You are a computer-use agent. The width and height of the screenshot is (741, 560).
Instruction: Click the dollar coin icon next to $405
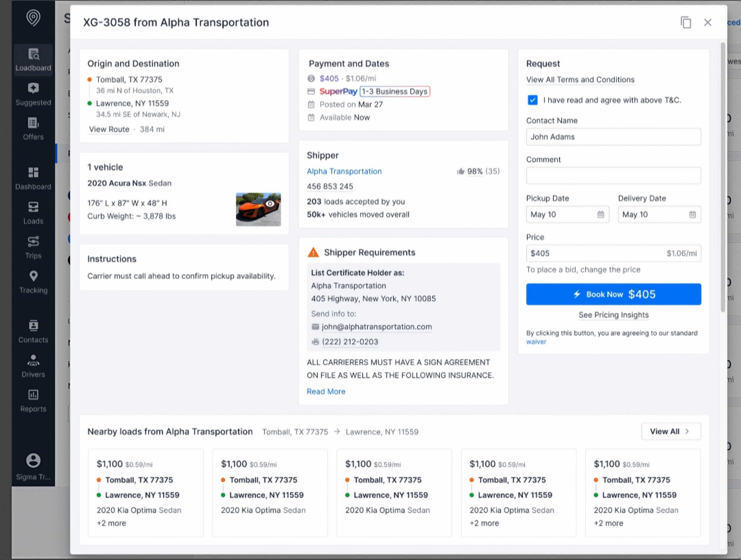311,78
